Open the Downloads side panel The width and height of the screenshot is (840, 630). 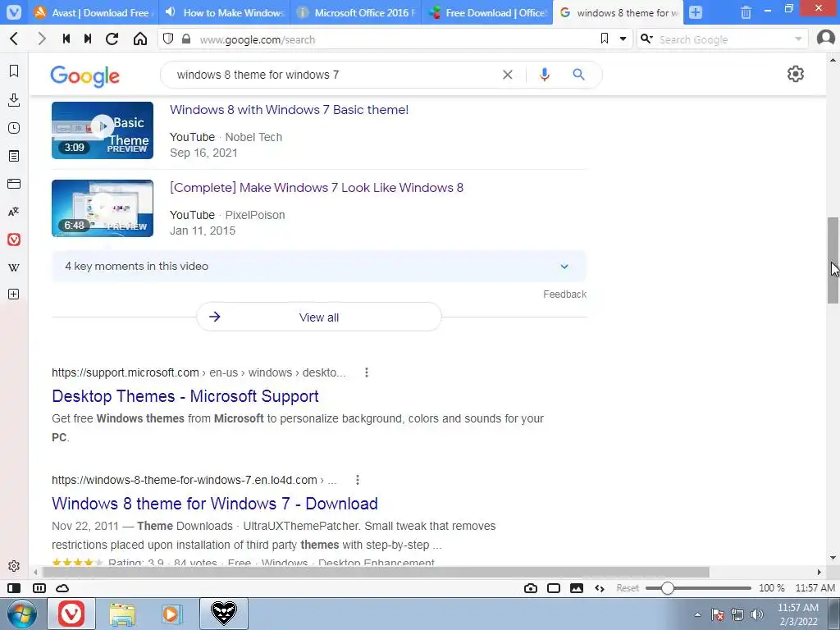pyautogui.click(x=14, y=99)
